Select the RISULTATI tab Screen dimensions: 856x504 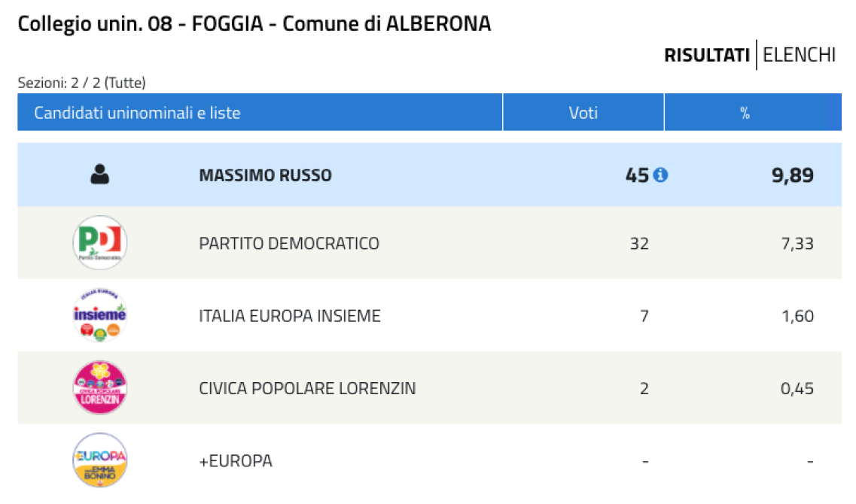tap(706, 55)
